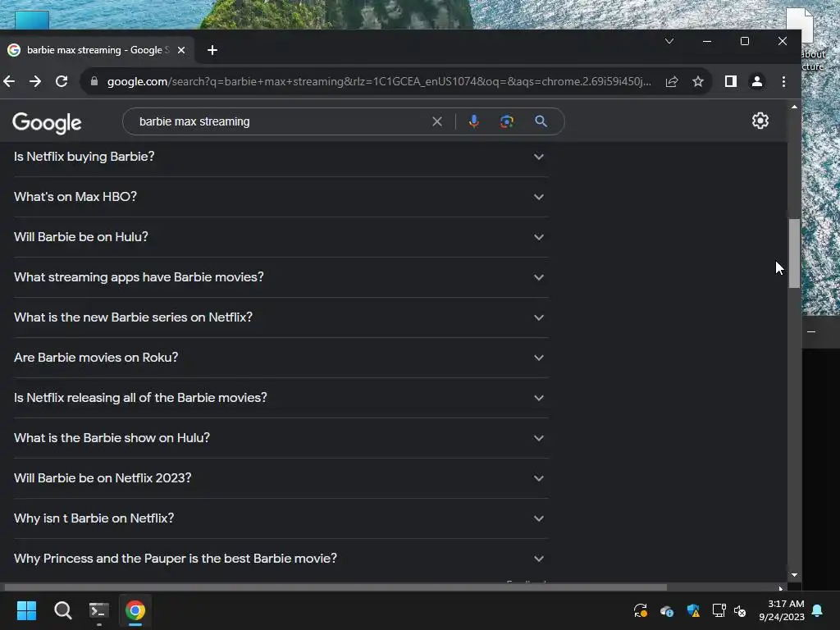The height and width of the screenshot is (630, 840).
Task: Reload the Google search page
Action: [x=62, y=81]
